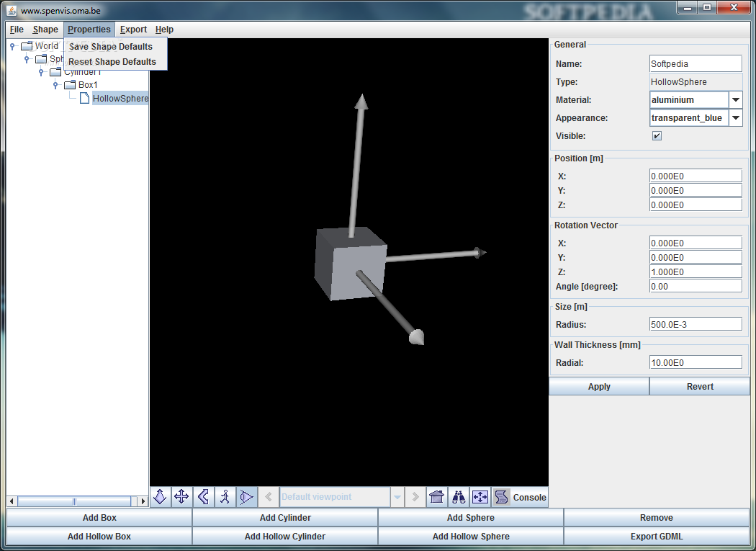Collapse the Box1 tree node

(56, 86)
